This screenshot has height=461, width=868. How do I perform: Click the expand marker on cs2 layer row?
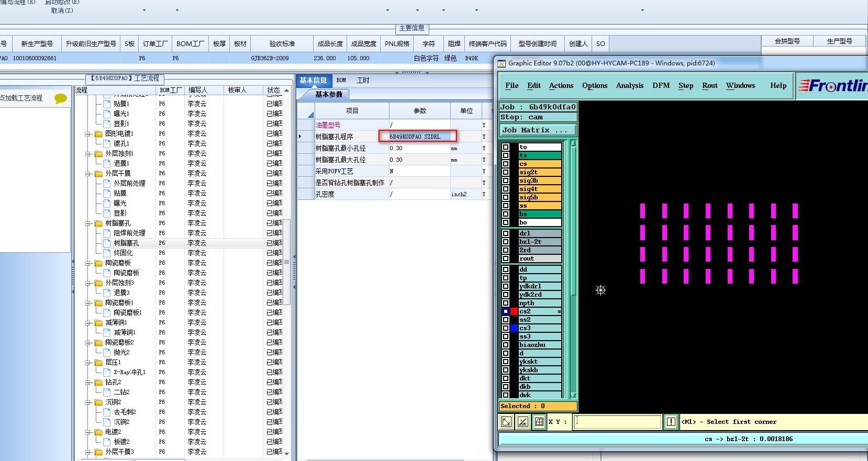(559, 312)
